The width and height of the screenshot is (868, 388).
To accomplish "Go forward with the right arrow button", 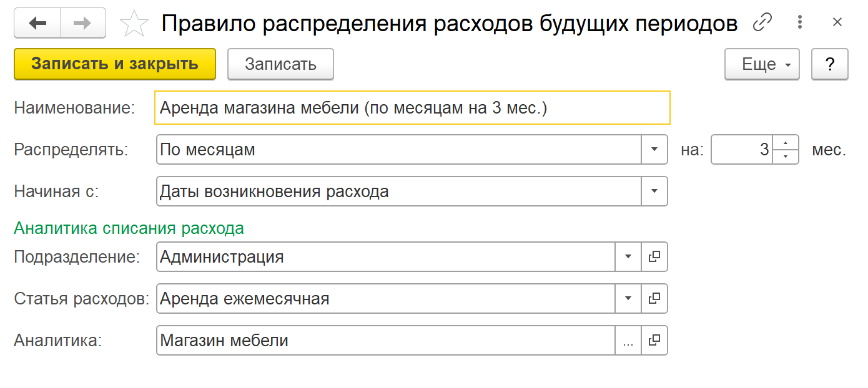I will click(82, 23).
